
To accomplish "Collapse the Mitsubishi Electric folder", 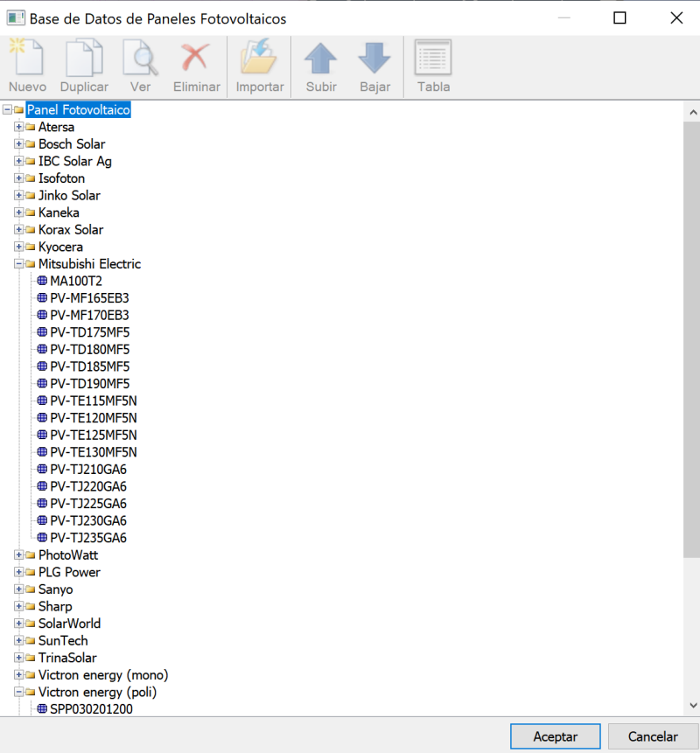I will [18, 263].
